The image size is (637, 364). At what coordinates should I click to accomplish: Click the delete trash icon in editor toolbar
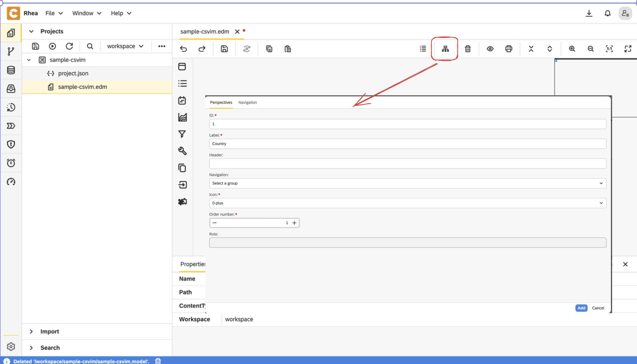468,49
